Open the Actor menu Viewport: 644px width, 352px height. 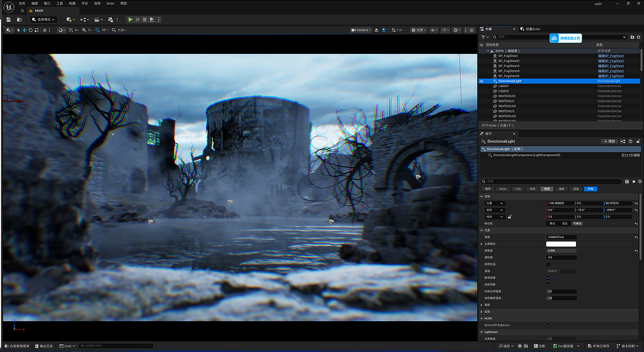(110, 3)
